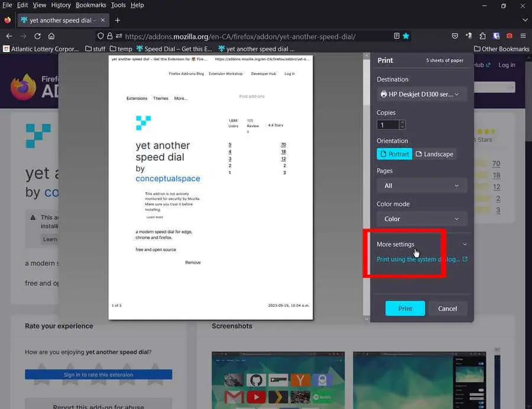
Task: Open Atlantic Lottery Corpor... bookmark
Action: (41, 49)
